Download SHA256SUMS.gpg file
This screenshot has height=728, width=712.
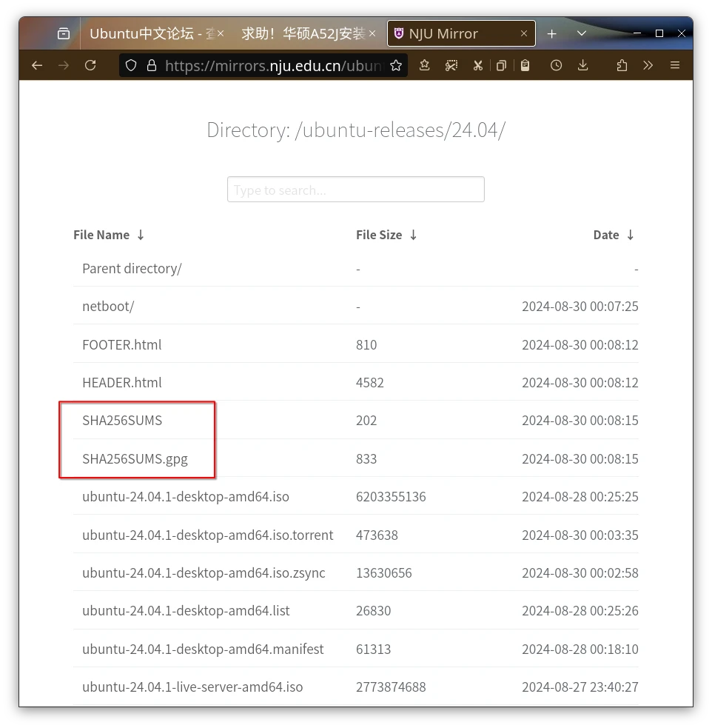coord(135,459)
